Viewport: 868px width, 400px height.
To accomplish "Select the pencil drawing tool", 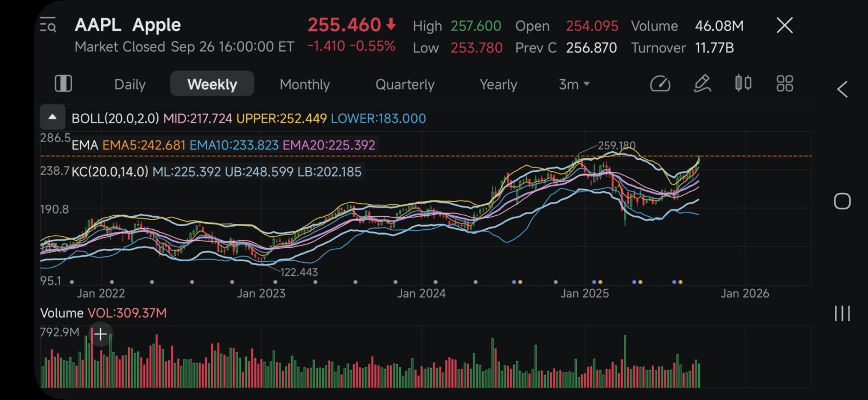I will point(702,84).
